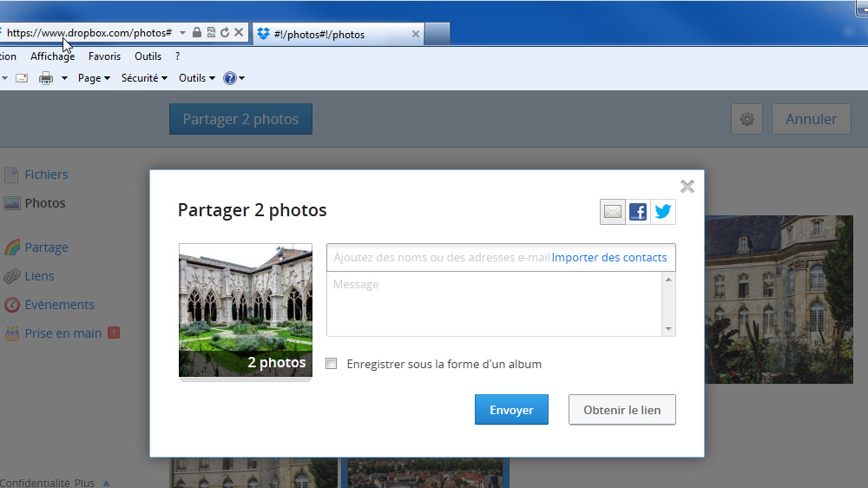
Task: Click Importer des contacts link
Action: pyautogui.click(x=609, y=258)
